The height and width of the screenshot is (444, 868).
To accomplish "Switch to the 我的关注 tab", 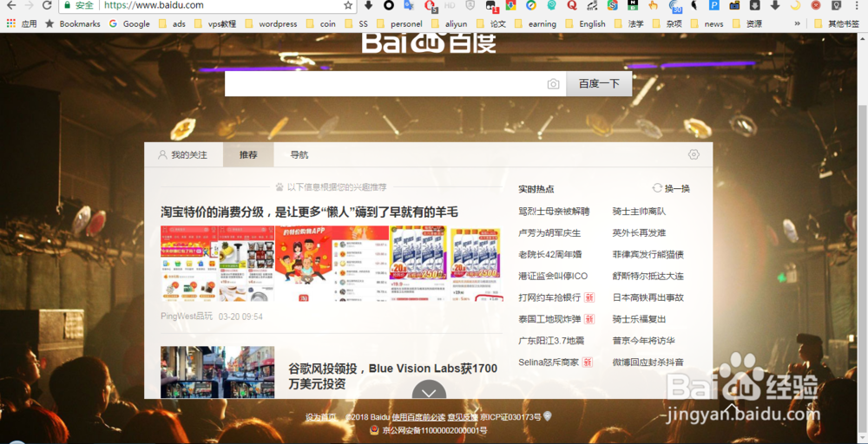I will point(183,155).
